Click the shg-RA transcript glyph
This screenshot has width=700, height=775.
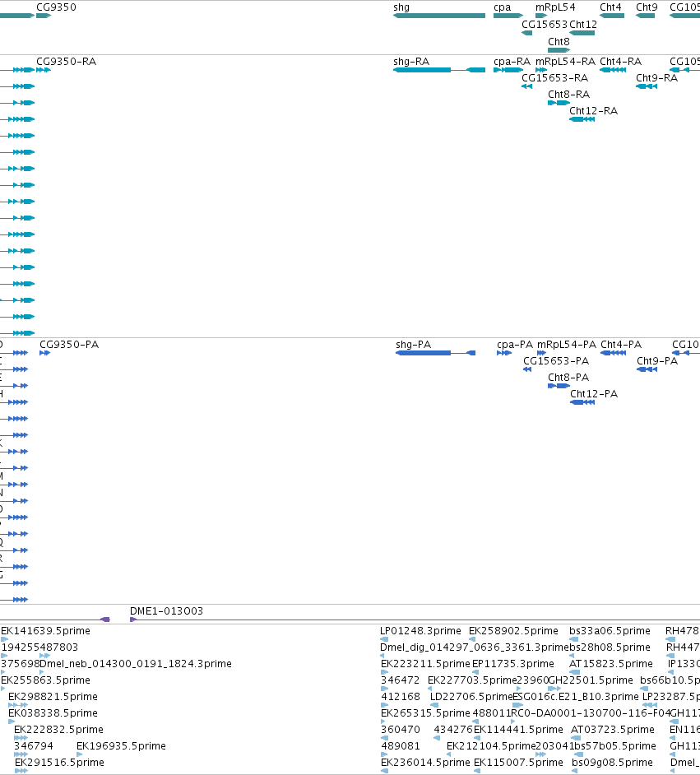coord(439,70)
